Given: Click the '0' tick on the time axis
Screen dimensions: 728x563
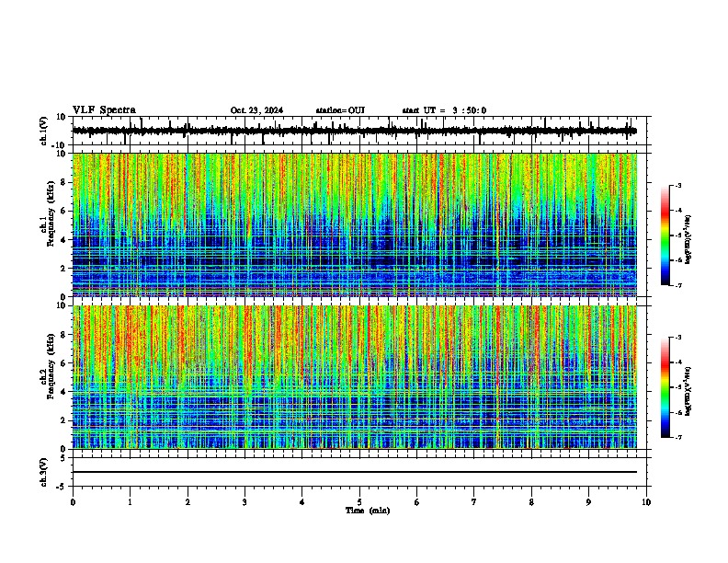Looking at the screenshot, I should tap(73, 502).
